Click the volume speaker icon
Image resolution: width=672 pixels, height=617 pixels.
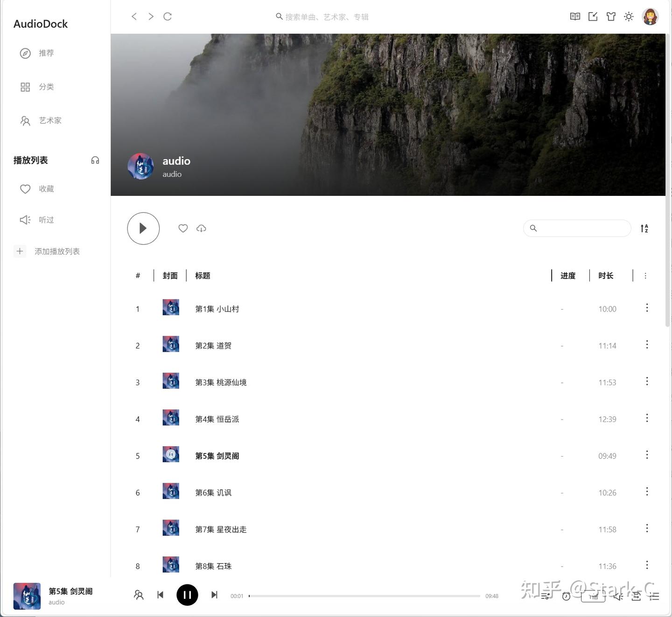pyautogui.click(x=618, y=596)
